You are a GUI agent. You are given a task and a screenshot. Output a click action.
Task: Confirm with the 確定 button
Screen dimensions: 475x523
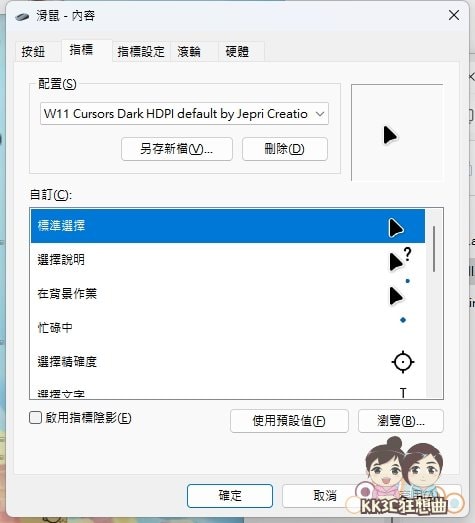pos(230,496)
